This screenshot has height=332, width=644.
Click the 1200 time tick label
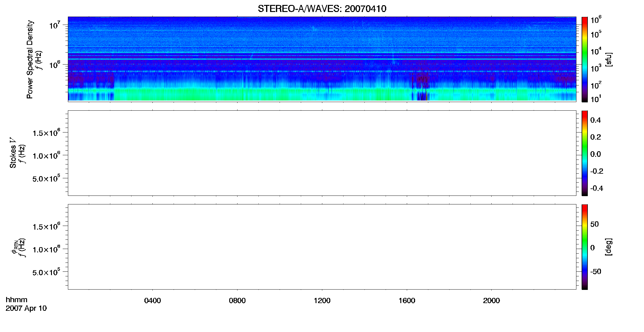(322, 301)
